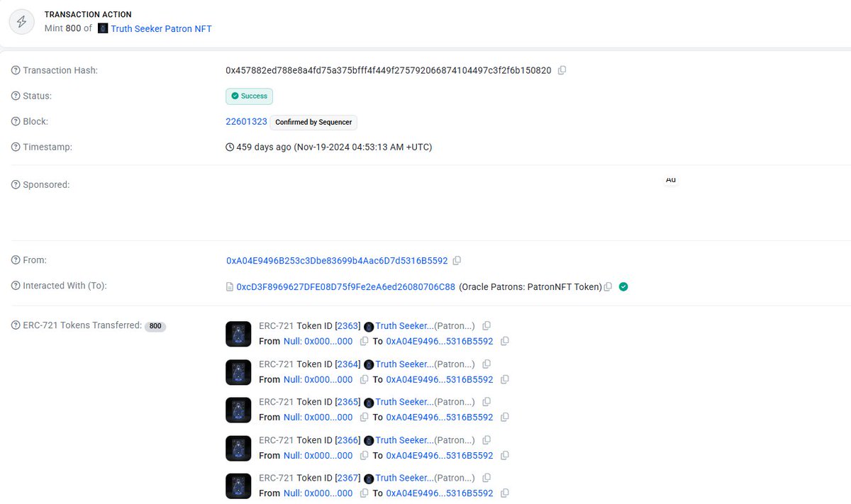This screenshot has width=851, height=504.
Task: Open Token ID 2366 link
Action: point(347,439)
